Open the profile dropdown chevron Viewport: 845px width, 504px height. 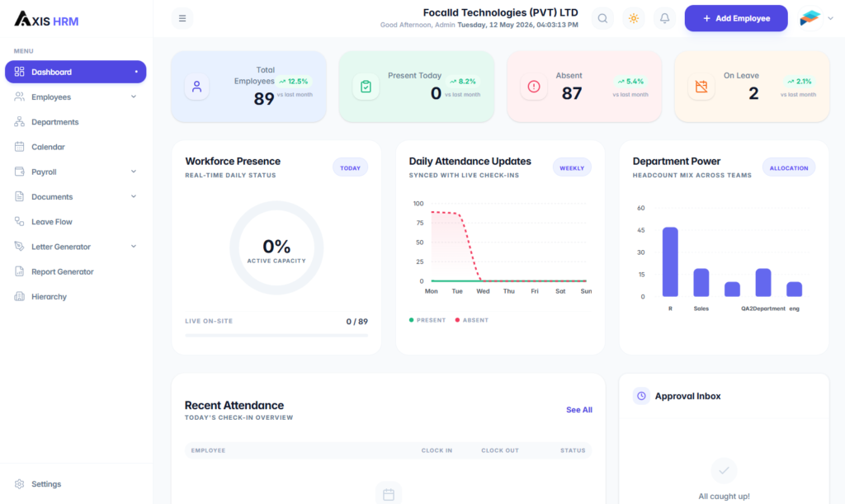[x=830, y=18]
